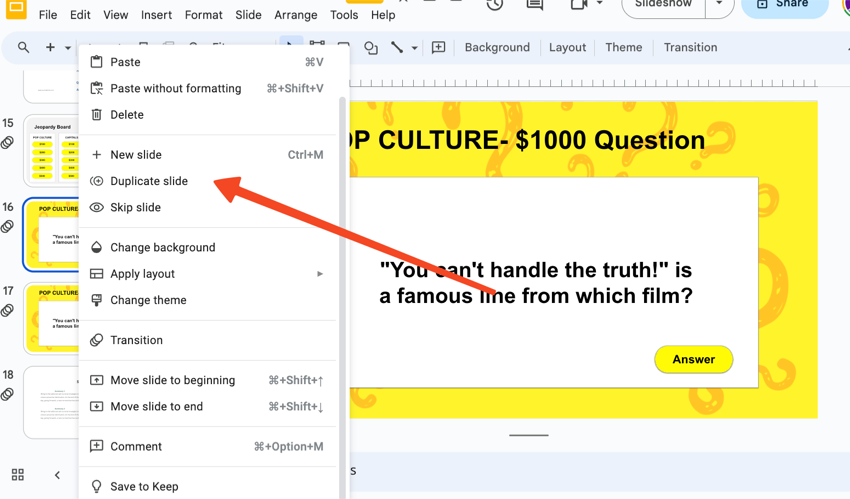Image resolution: width=850 pixels, height=499 pixels.
Task: Click the linked slide icon beside slide 15
Action: tap(8, 143)
